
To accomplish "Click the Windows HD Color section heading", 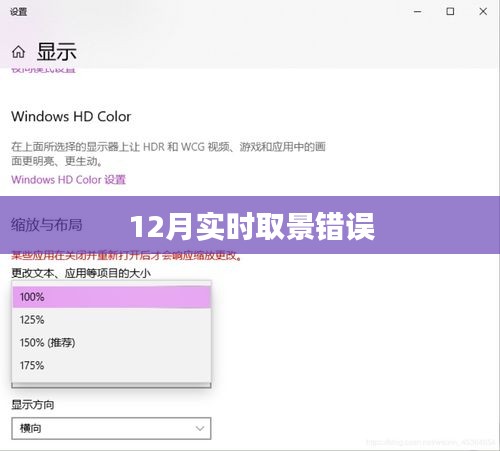I will (71, 116).
